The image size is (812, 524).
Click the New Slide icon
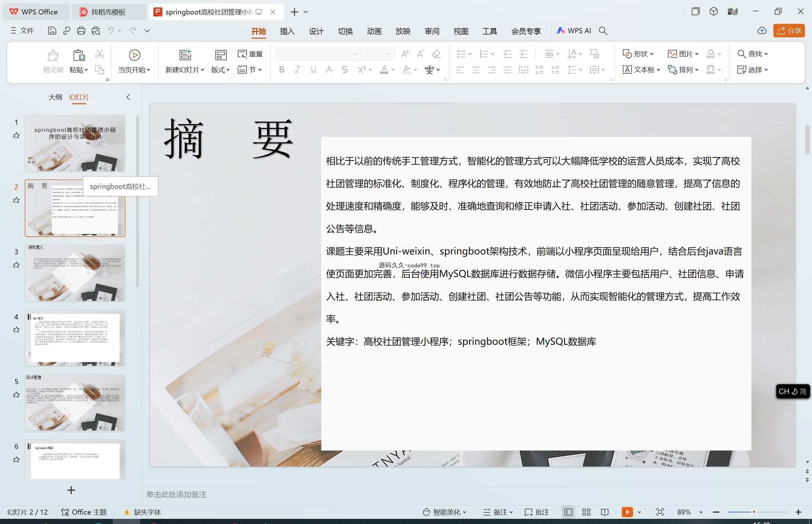click(185, 55)
